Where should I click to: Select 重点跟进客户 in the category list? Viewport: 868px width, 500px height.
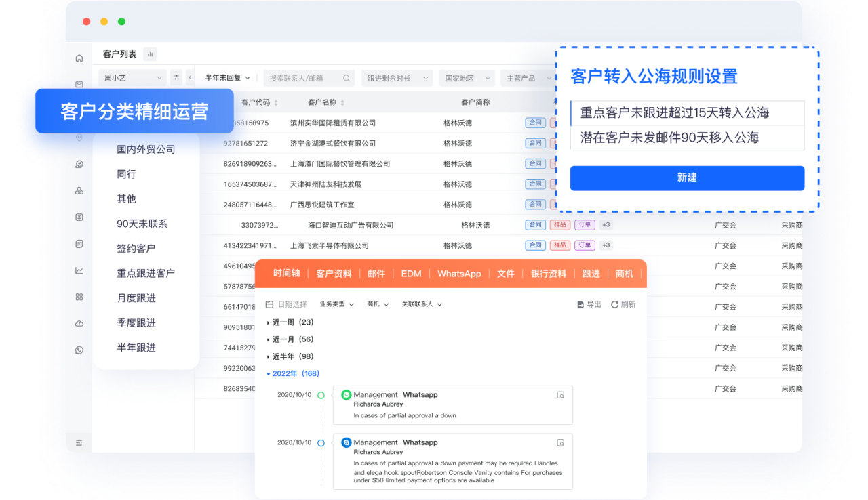(146, 273)
